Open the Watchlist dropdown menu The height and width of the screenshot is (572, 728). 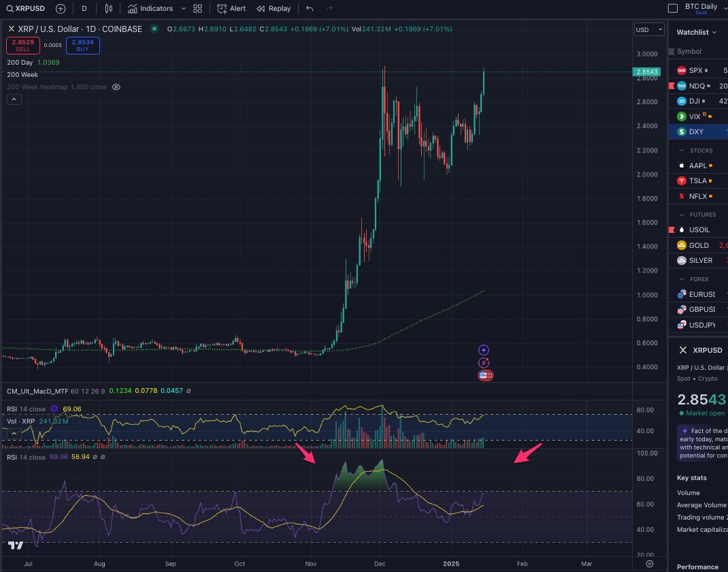point(697,32)
